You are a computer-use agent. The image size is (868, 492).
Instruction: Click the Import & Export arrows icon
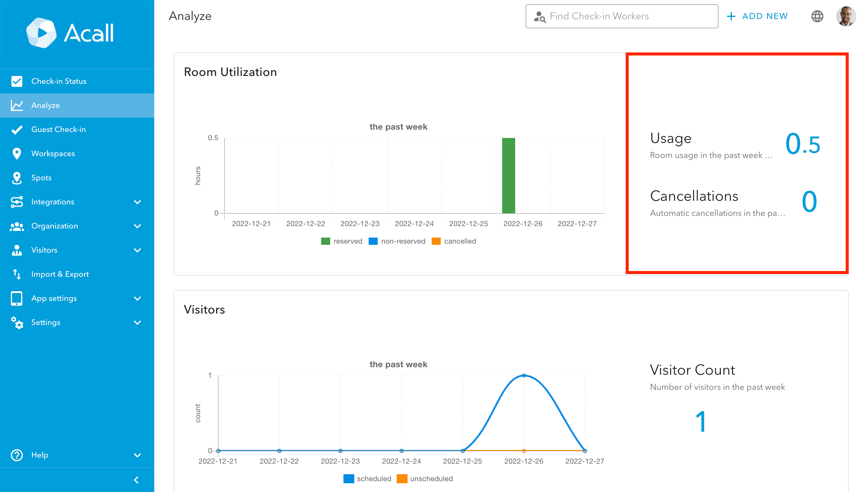tap(17, 274)
